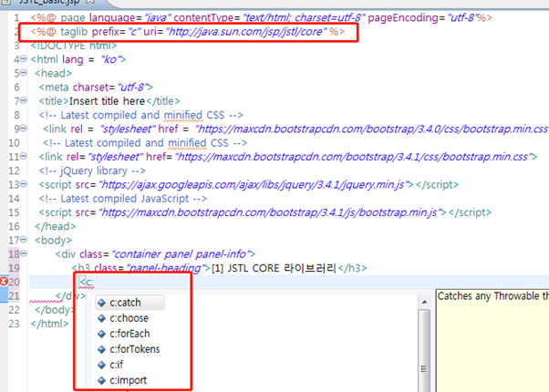549x392 pixels.
Task: Collapse the link fold on line 9
Action: [x=24, y=129]
